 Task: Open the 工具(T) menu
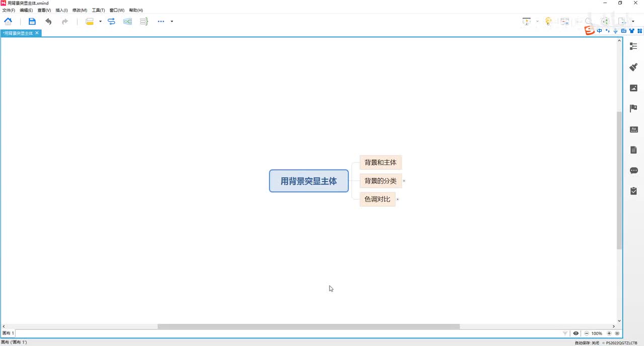[98, 10]
